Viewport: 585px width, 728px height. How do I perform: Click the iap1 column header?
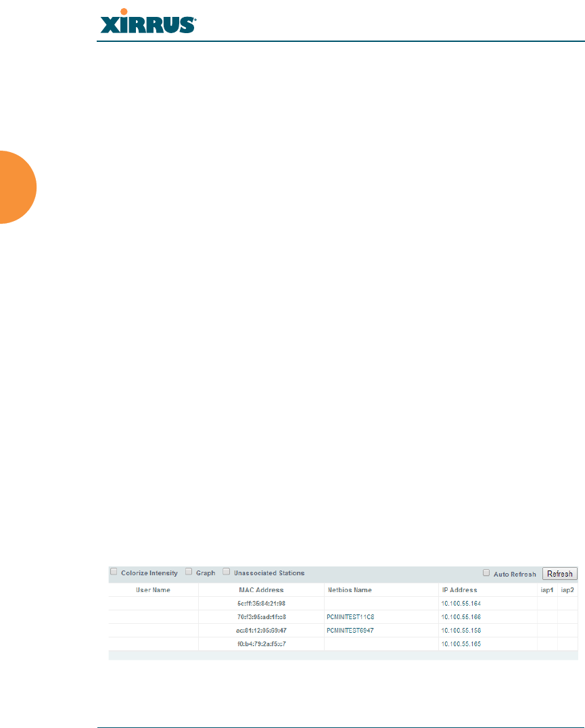tap(547, 590)
